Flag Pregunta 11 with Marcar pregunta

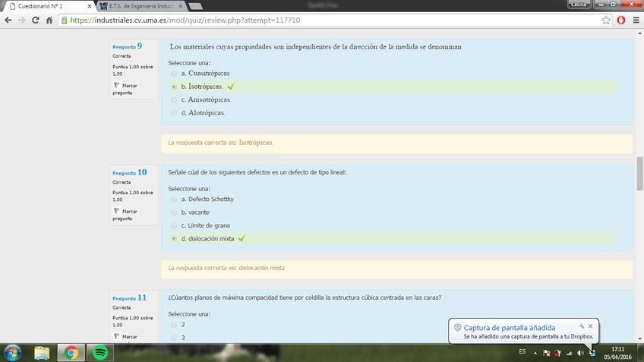point(125,336)
